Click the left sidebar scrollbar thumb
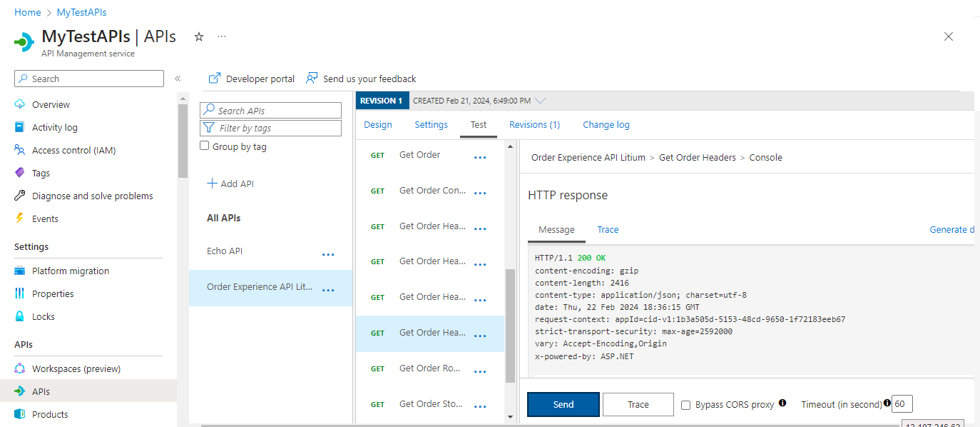 (183, 141)
